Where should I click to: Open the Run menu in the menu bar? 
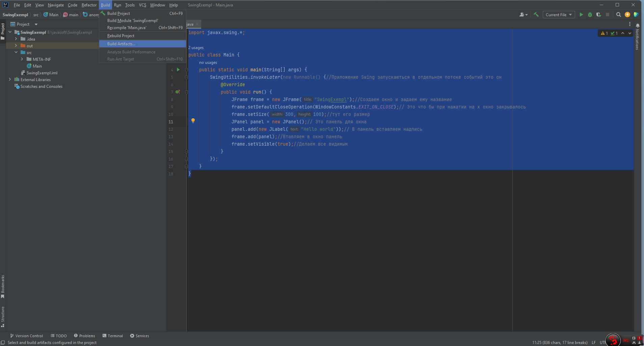pyautogui.click(x=117, y=5)
